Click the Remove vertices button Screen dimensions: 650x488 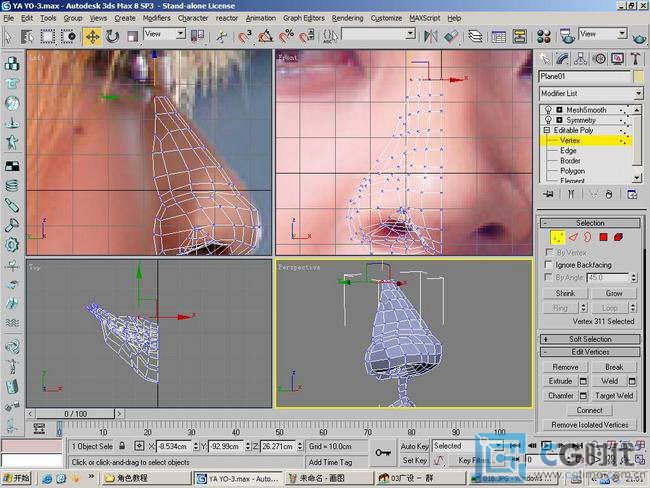(x=565, y=367)
